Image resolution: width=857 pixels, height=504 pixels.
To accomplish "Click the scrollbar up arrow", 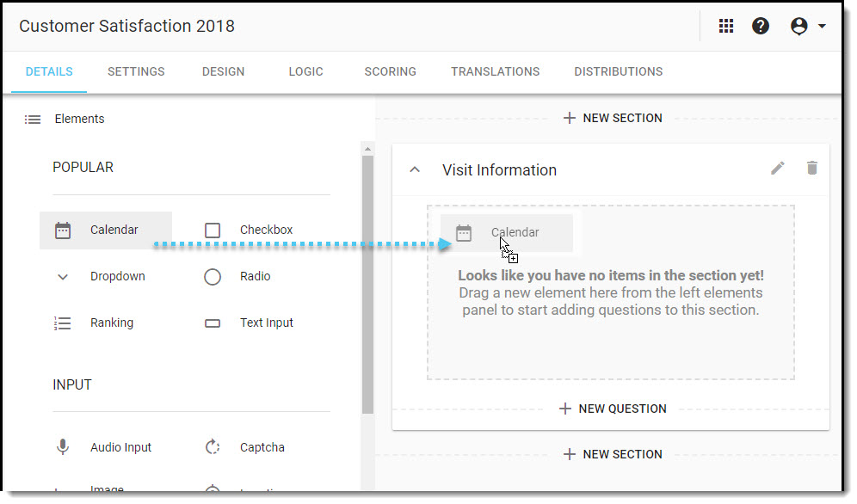I will (367, 149).
